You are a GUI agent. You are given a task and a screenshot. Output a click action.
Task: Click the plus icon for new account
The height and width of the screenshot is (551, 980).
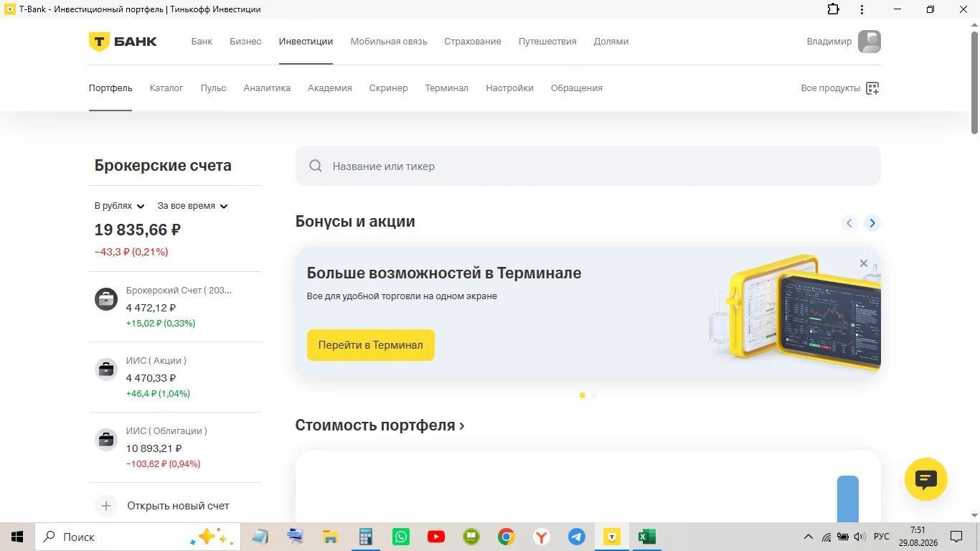[106, 506]
